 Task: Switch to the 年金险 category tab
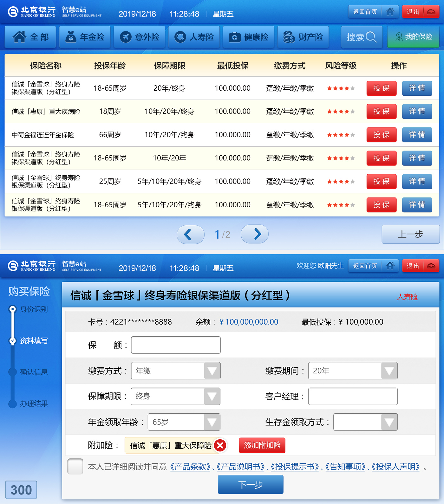[85, 37]
